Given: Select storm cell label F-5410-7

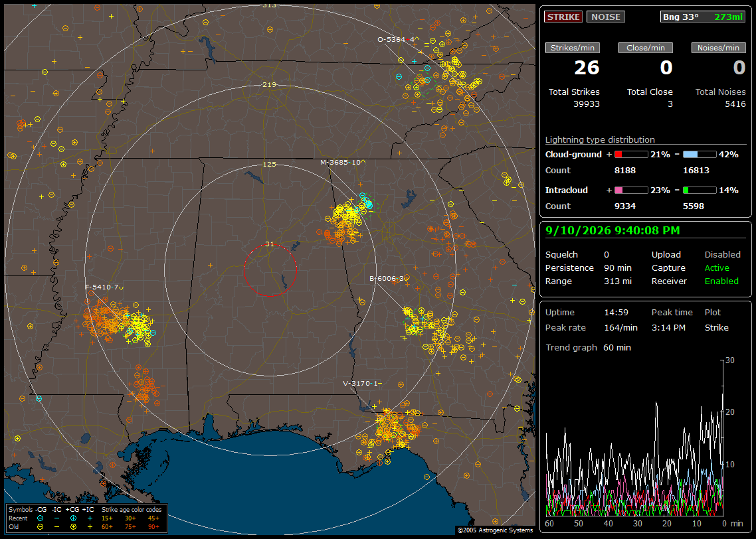Looking at the screenshot, I should [104, 287].
